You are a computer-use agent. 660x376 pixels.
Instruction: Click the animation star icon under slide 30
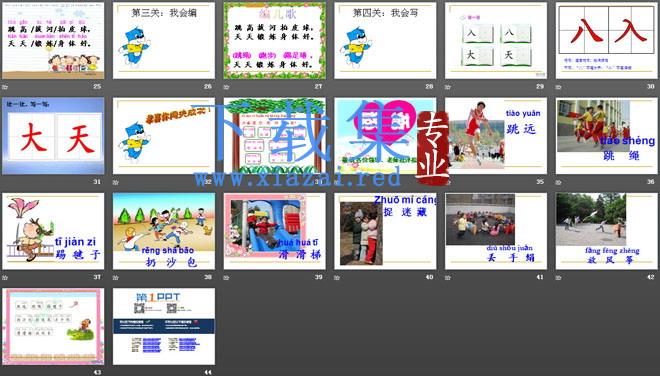[559, 87]
